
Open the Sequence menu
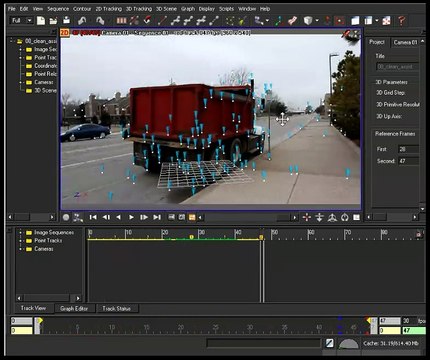[x=58, y=9]
